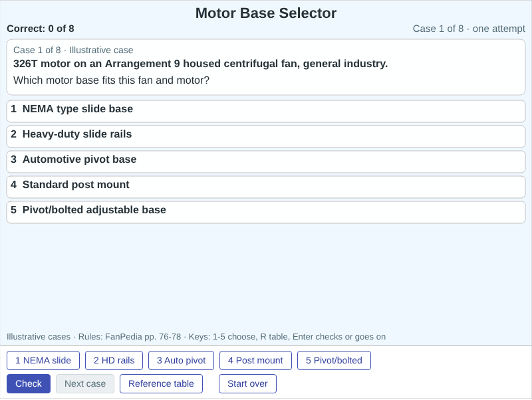This screenshot has height=400, width=532.
Task: Start over the quiz
Action: coord(247,384)
